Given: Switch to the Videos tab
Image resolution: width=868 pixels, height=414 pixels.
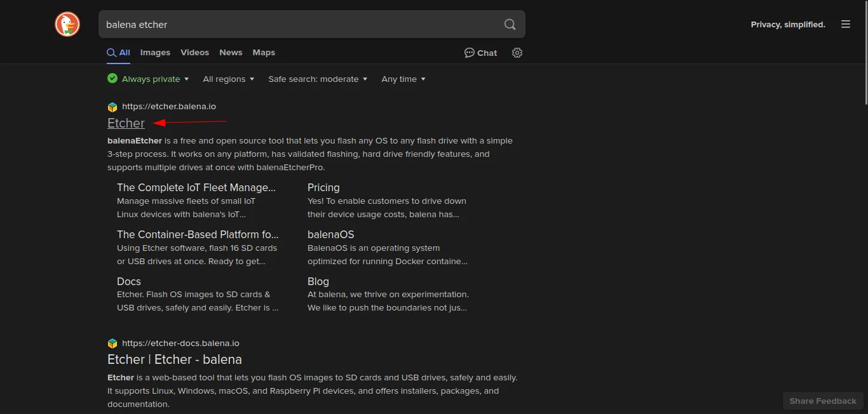Looking at the screenshot, I should pyautogui.click(x=194, y=53).
